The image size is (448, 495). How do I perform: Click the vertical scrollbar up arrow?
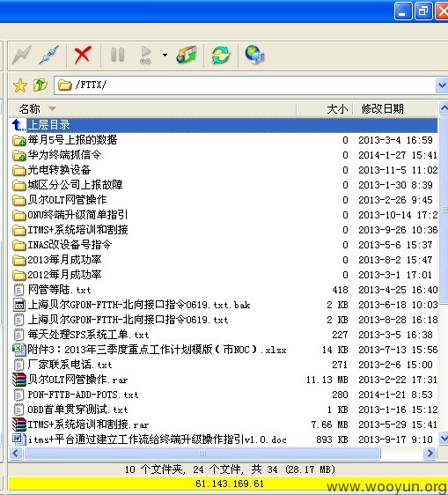point(444,108)
